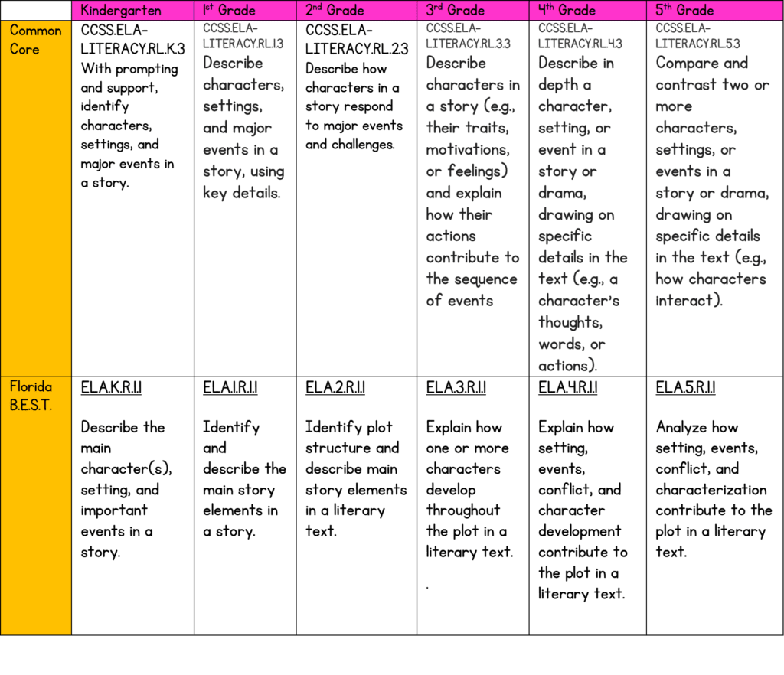Image resolution: width=784 pixels, height=675 pixels.
Task: Click the CCSS.ELA-LITERACY.RL.5.3 code text
Action: (698, 36)
